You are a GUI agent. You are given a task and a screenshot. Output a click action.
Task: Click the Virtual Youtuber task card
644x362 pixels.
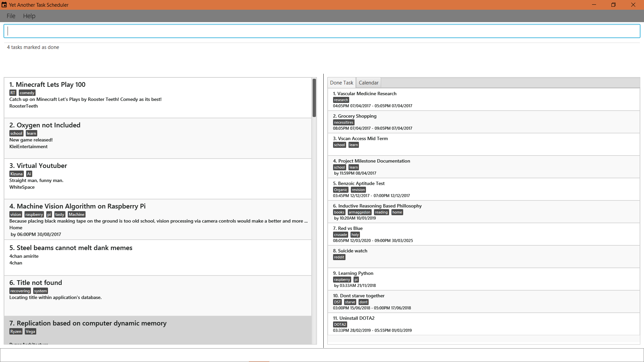158,178
